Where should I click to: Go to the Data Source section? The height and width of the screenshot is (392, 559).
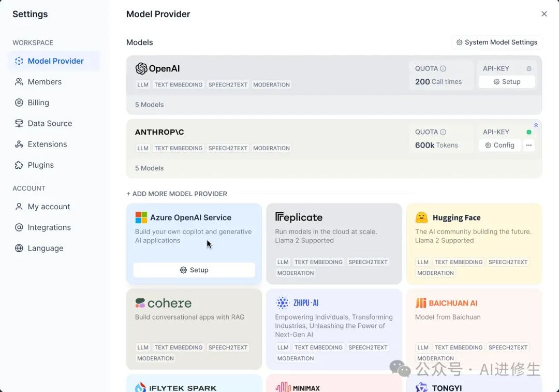(50, 123)
